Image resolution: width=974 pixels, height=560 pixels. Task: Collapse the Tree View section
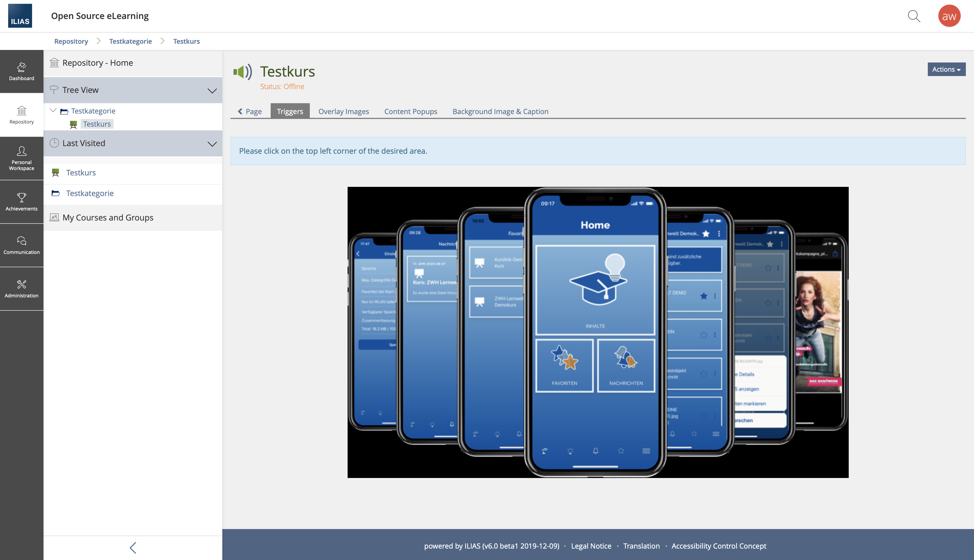coord(212,90)
